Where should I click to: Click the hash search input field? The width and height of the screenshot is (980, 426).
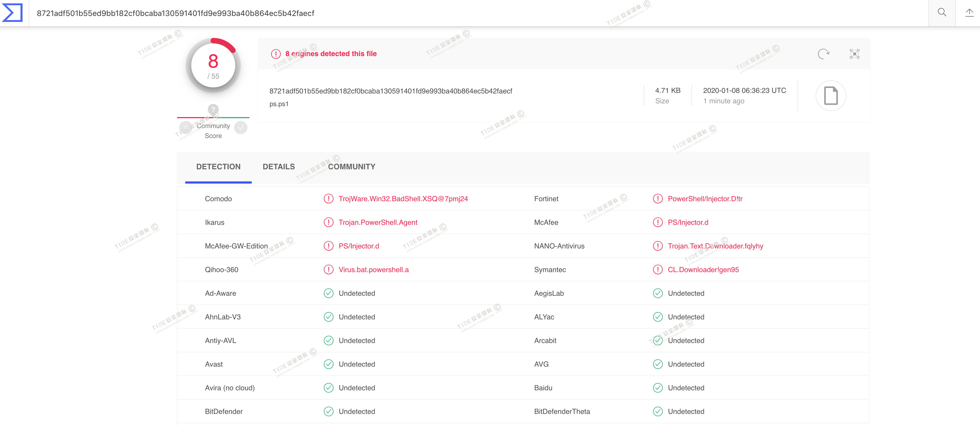pos(456,13)
